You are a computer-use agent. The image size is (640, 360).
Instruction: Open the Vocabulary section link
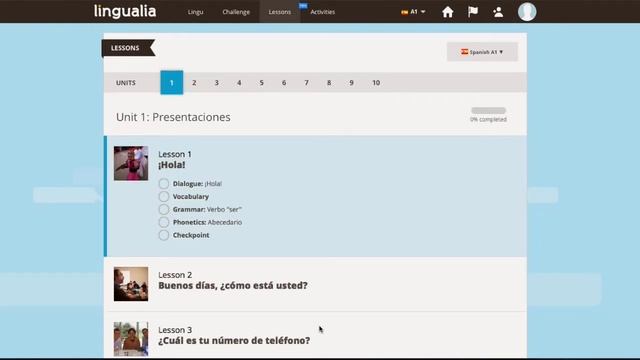tap(191, 196)
